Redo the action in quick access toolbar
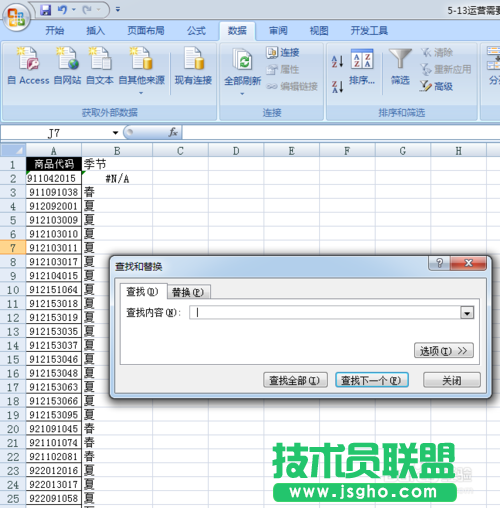 87,10
